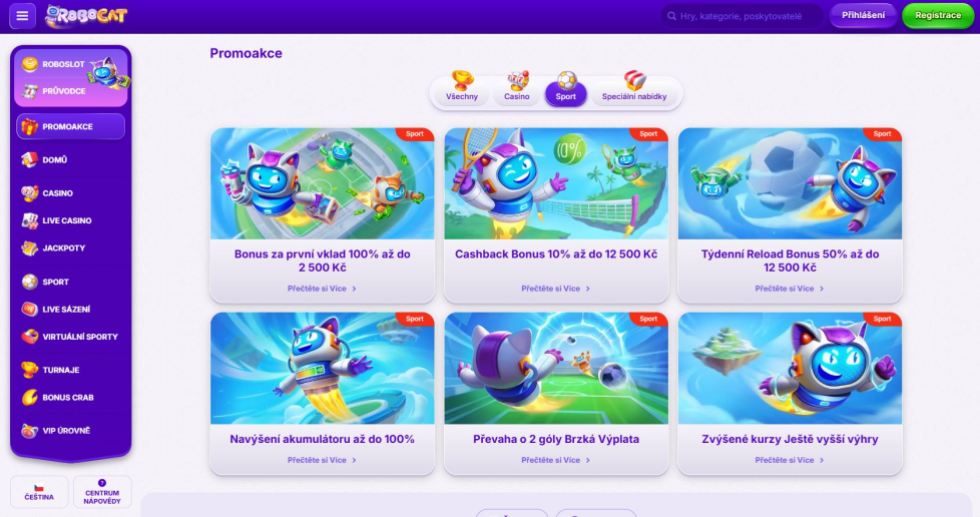Viewport: 980px width, 517px height.
Task: Click the green Registrace button
Action: point(938,16)
